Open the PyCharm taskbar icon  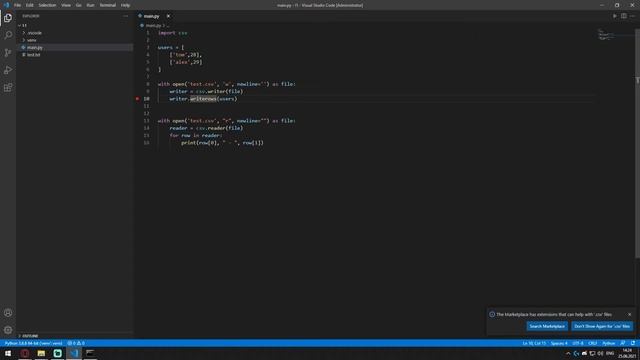point(58,353)
